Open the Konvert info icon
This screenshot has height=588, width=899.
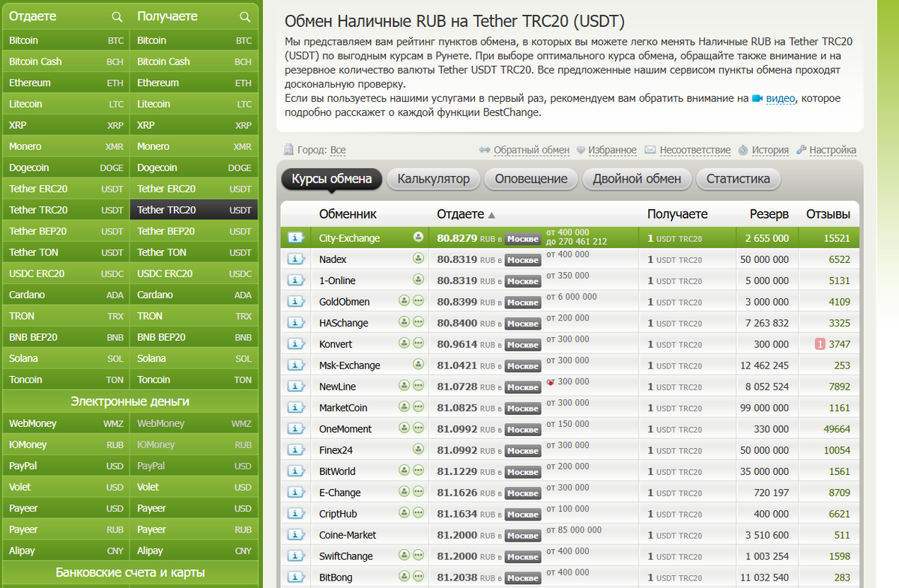(x=296, y=344)
